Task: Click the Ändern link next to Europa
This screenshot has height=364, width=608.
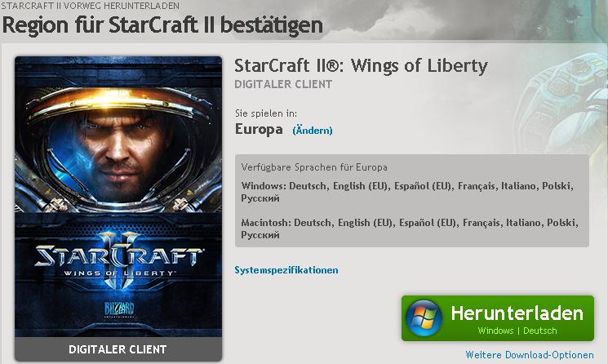Action: tap(313, 131)
